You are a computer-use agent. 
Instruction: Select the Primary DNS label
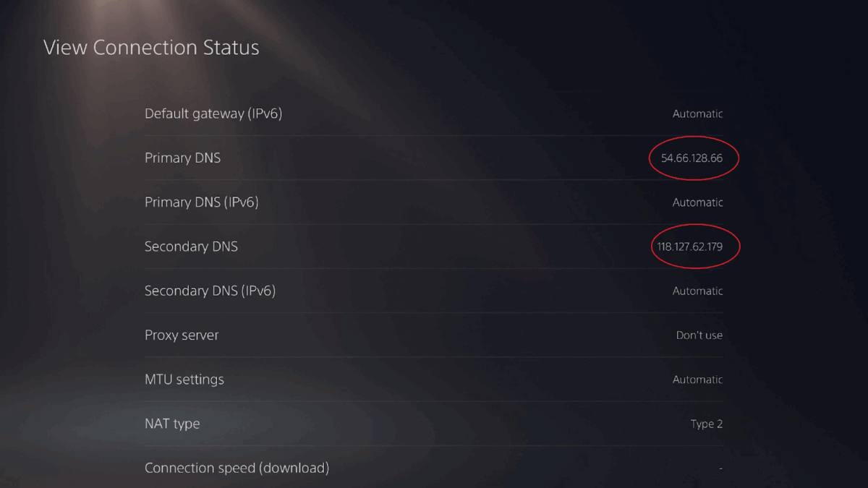(182, 158)
